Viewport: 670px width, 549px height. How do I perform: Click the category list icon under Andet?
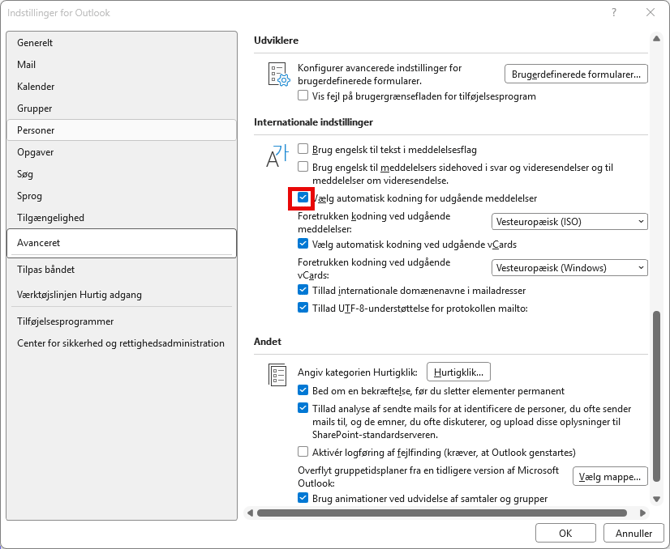pos(278,375)
